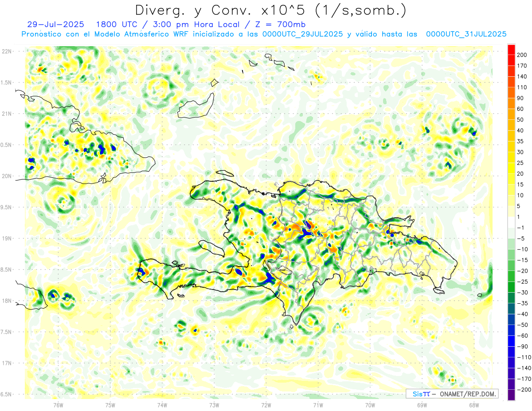Click the '68W' longitude label
This screenshot has width=532, height=411.
click(474, 404)
